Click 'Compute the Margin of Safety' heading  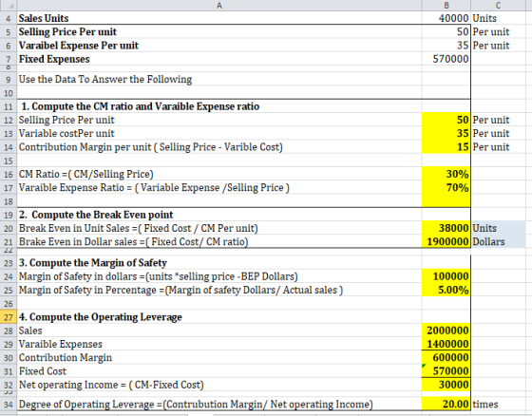(93, 263)
